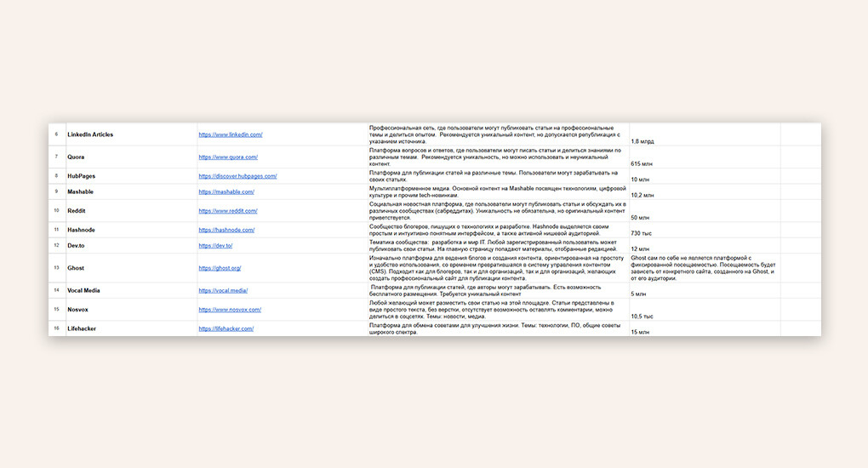
Task: Open the https://www.linkedin.com/ link
Action: coord(231,134)
